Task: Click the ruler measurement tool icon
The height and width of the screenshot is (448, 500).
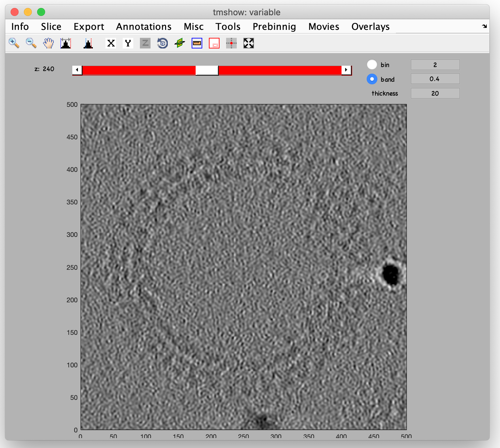Action: [197, 43]
